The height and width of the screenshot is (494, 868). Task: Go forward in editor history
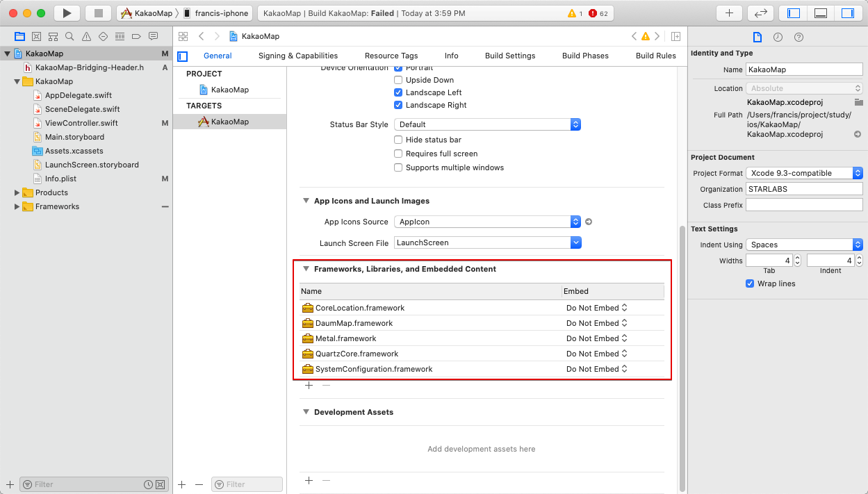pos(217,36)
